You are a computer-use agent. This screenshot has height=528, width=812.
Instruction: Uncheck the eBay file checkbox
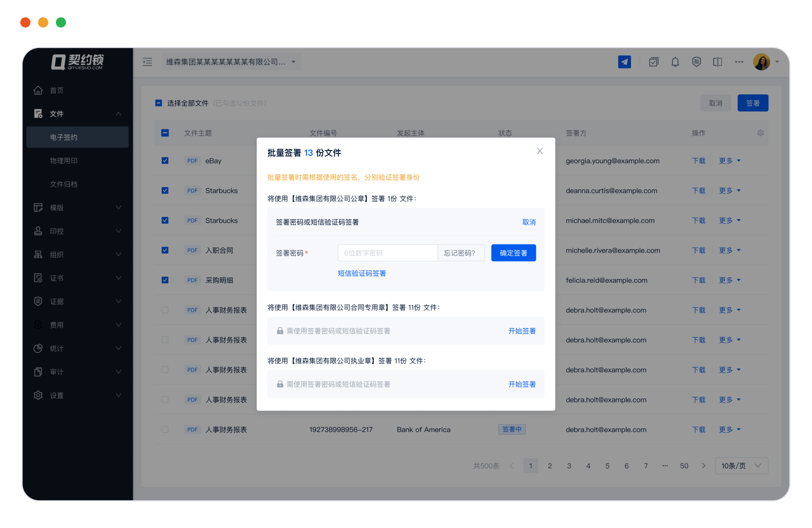pyautogui.click(x=165, y=161)
